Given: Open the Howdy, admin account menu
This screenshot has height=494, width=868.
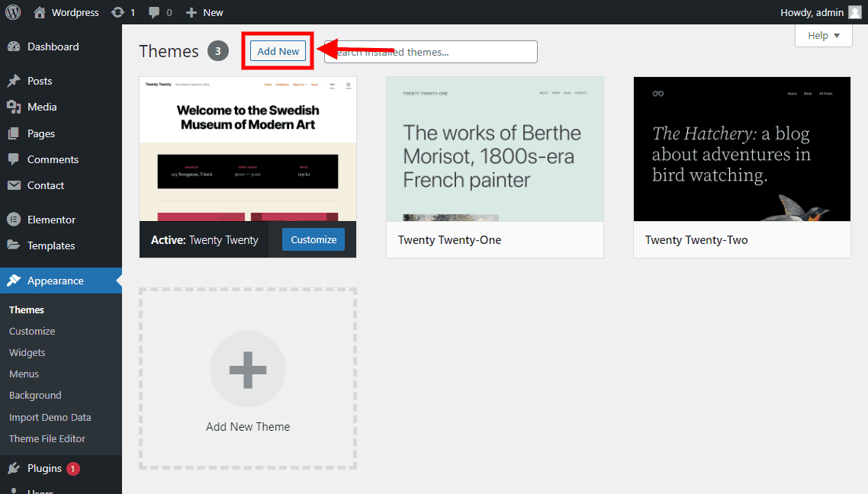Looking at the screenshot, I should click(820, 12).
